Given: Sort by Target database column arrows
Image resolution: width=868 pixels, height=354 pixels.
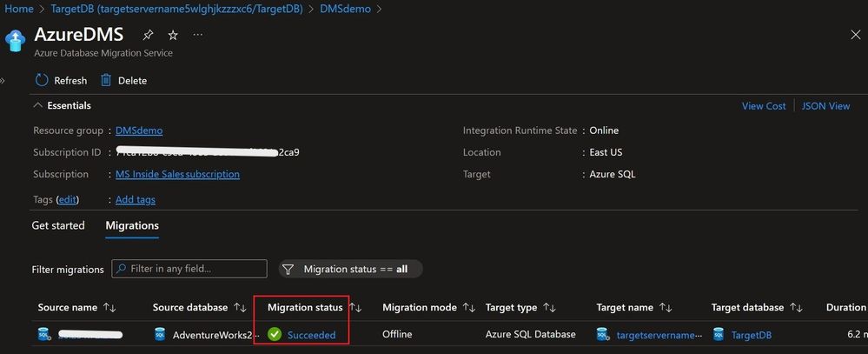Looking at the screenshot, I should (796, 307).
